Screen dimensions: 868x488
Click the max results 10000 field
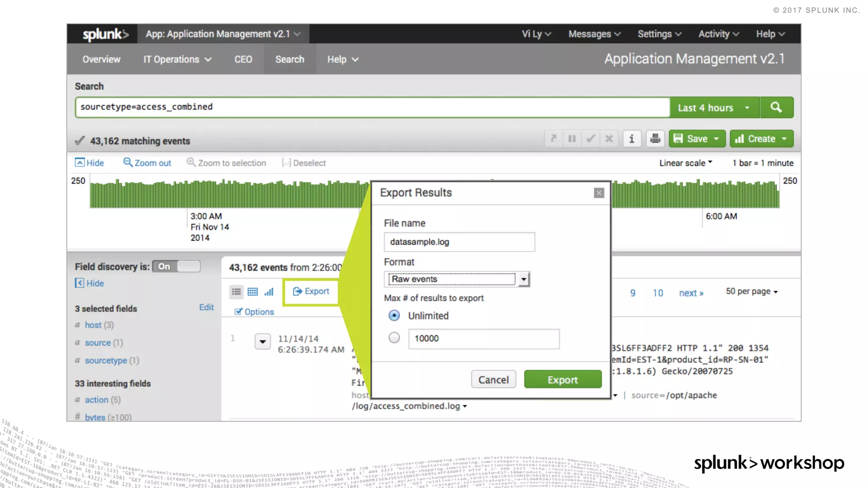(x=484, y=339)
